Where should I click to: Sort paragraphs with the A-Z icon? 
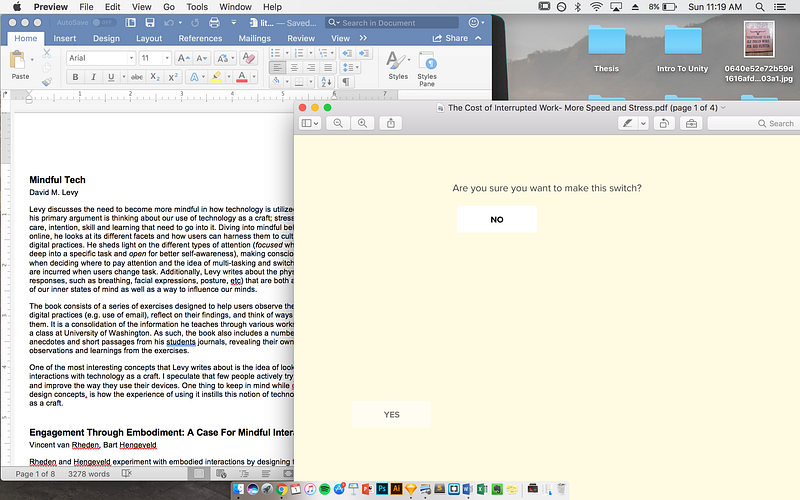pos(326,82)
